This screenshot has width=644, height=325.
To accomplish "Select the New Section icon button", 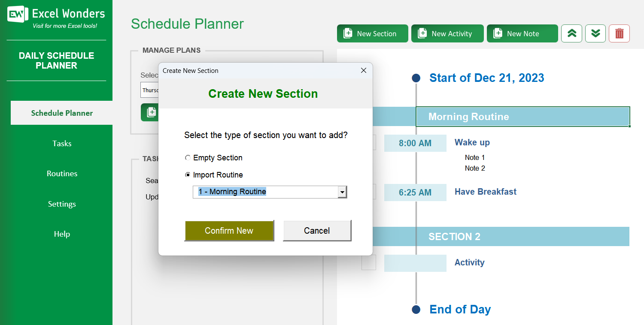I will pos(348,33).
